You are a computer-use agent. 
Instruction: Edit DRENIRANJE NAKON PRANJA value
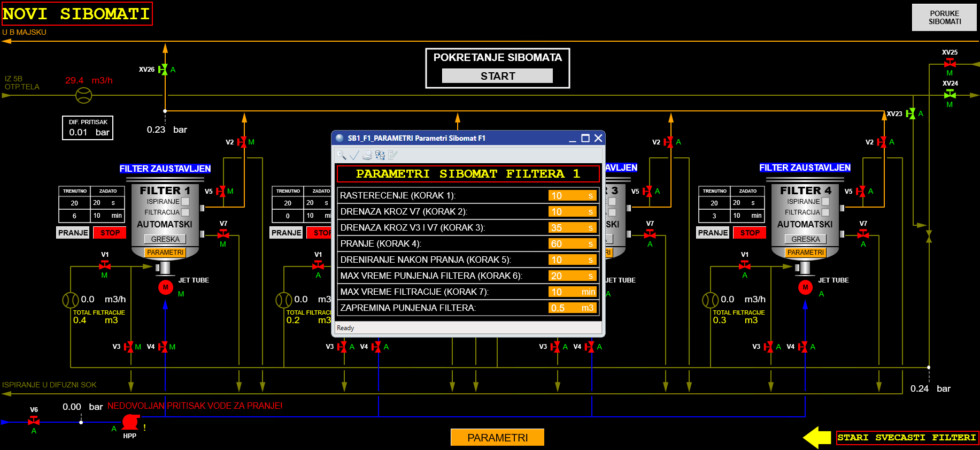click(x=573, y=260)
